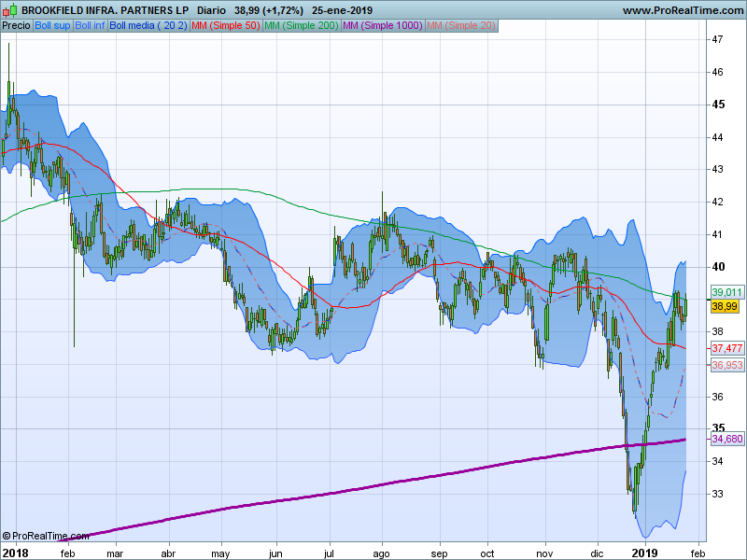The image size is (747, 560).
Task: Click the 38,99 (+1,72%) price quote
Action: [x=269, y=10]
